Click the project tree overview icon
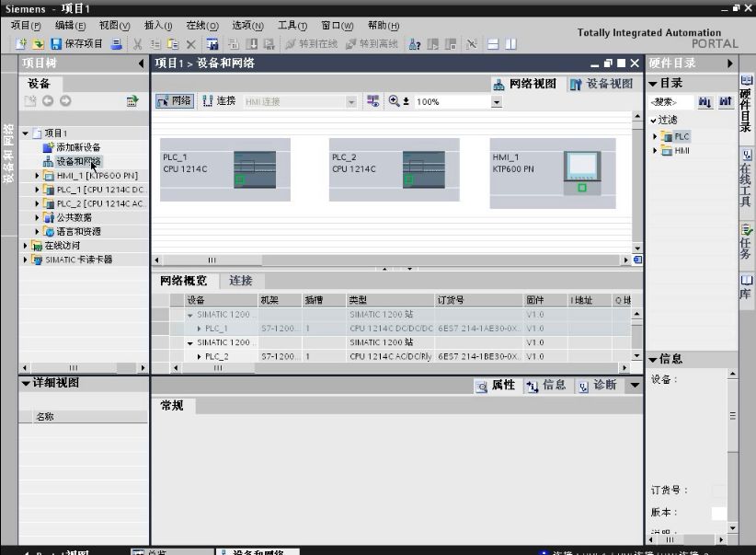Viewport: 756px width, 555px height. 132,101
